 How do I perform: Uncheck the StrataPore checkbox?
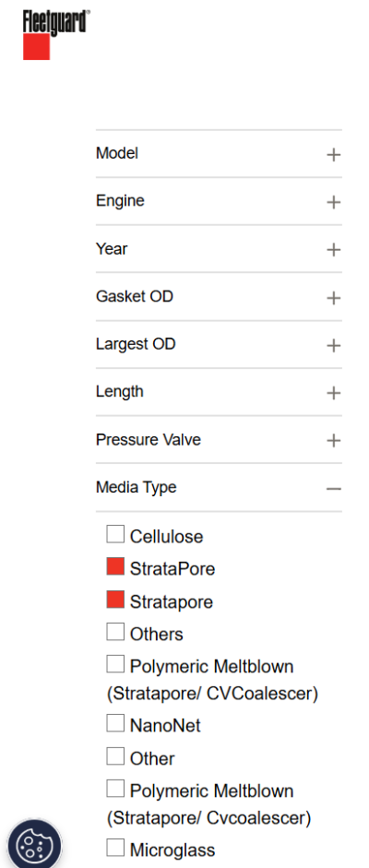(x=115, y=566)
